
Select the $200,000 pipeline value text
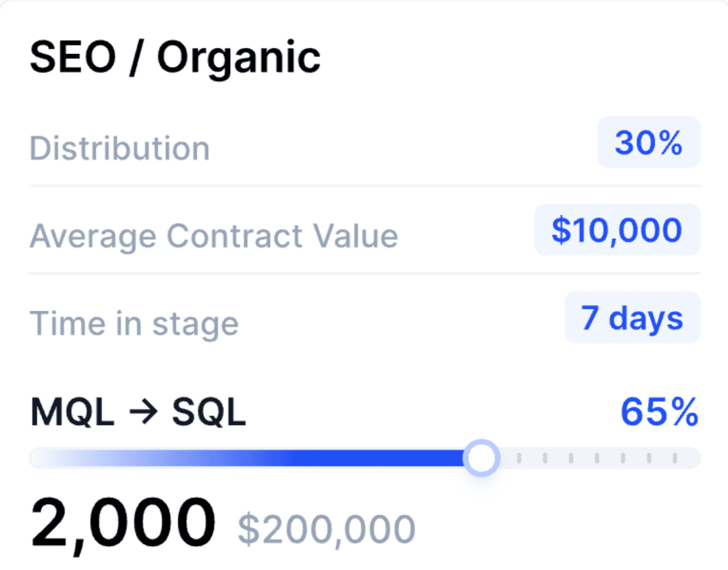click(327, 529)
